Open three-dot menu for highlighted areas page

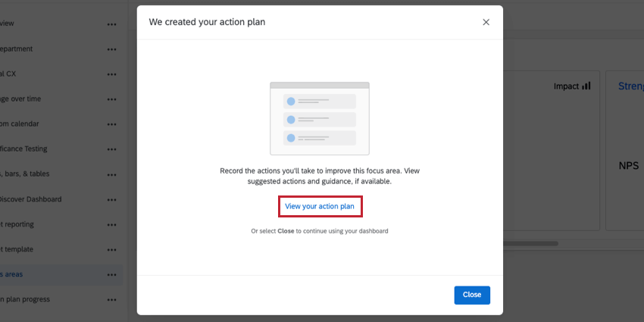point(111,274)
